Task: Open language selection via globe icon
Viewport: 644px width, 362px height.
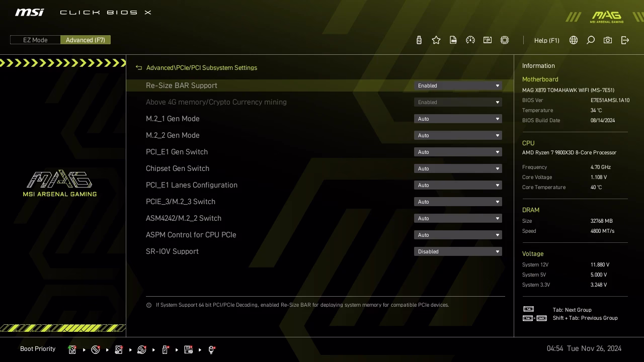Action: pyautogui.click(x=574, y=40)
